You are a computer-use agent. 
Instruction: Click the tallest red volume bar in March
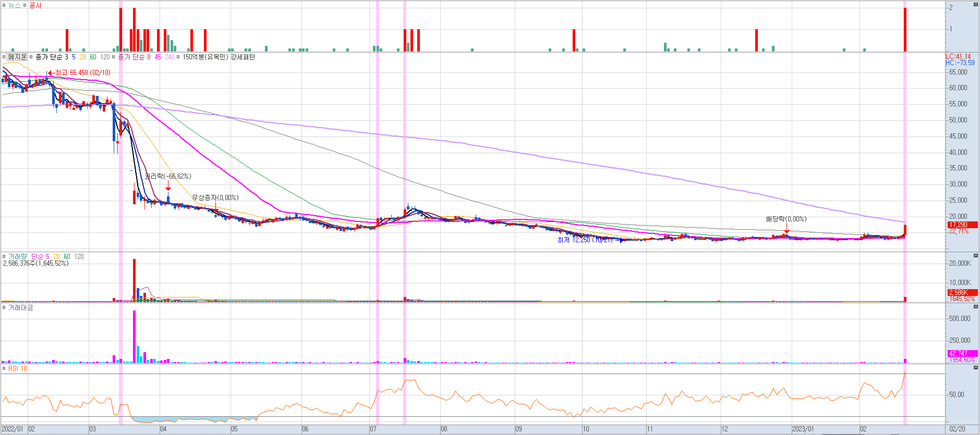click(134, 280)
